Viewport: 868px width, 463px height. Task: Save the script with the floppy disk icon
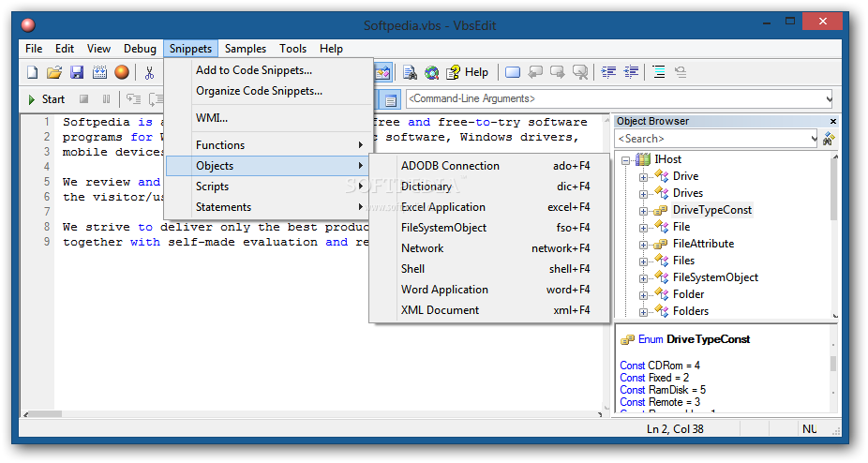pyautogui.click(x=76, y=72)
